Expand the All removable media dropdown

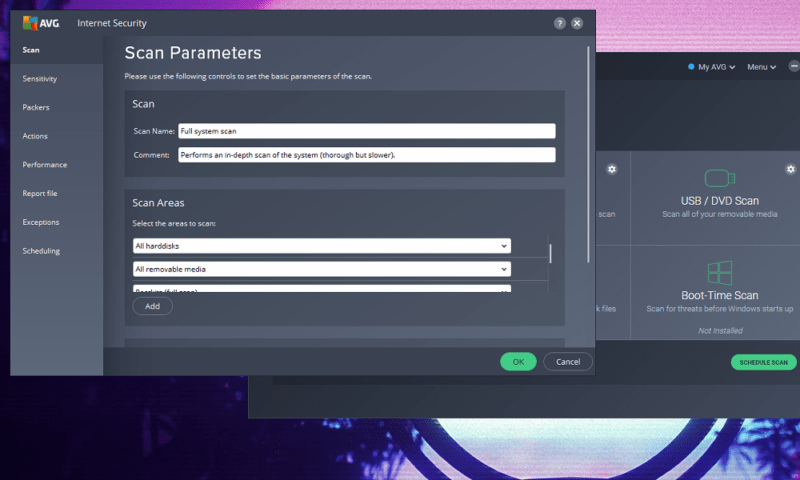[x=321, y=269]
